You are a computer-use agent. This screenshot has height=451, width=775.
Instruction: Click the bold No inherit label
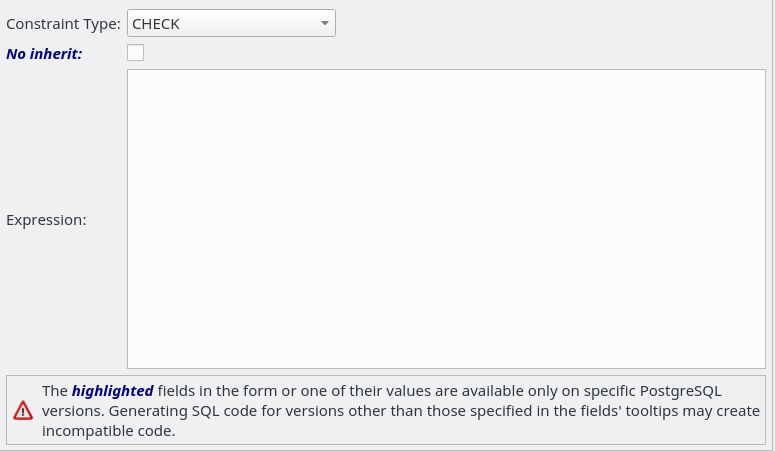44,53
